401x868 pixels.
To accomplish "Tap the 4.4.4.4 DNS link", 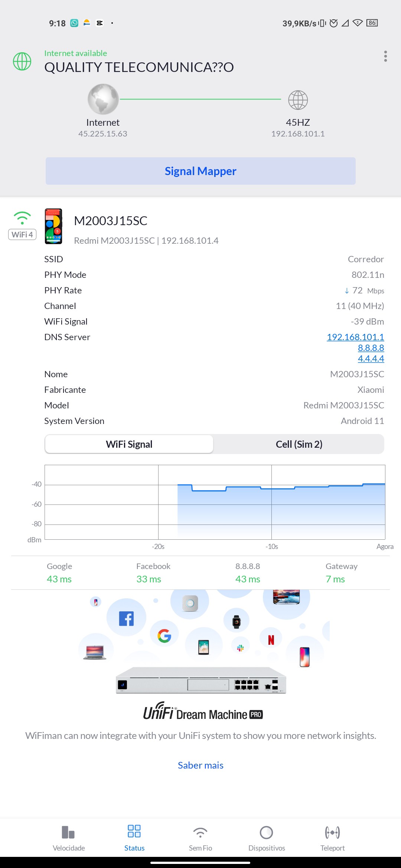I will (371, 358).
